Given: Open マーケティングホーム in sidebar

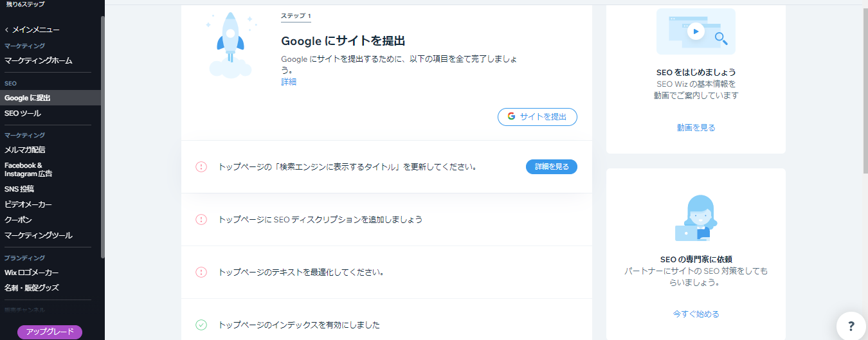Looking at the screenshot, I should point(39,60).
